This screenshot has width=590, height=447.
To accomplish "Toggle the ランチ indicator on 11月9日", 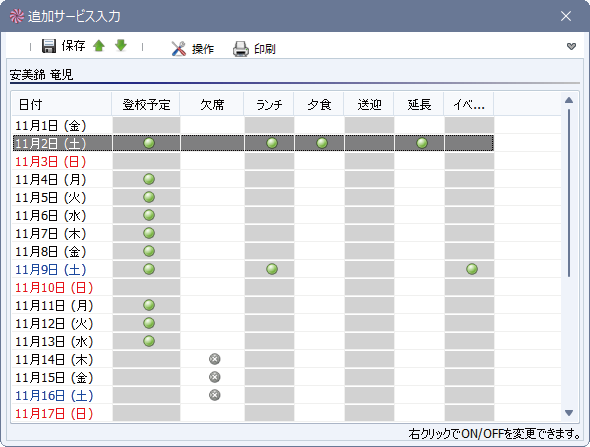I will click(x=272, y=269).
